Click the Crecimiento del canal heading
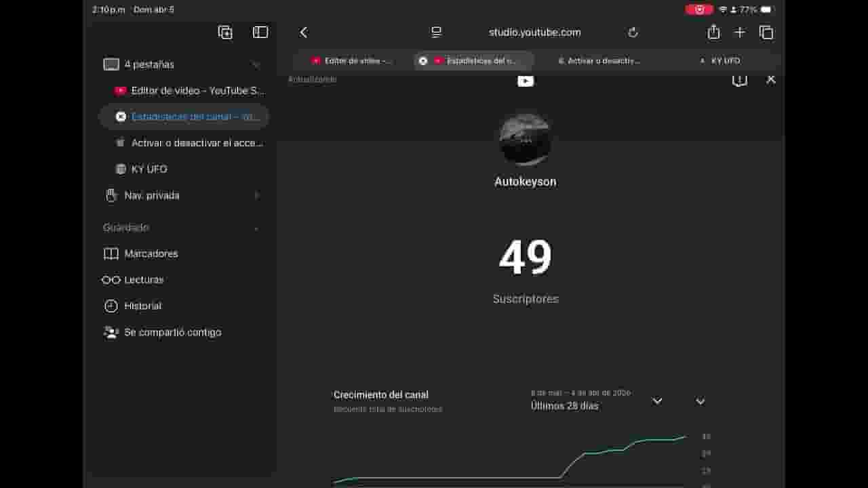 (381, 395)
